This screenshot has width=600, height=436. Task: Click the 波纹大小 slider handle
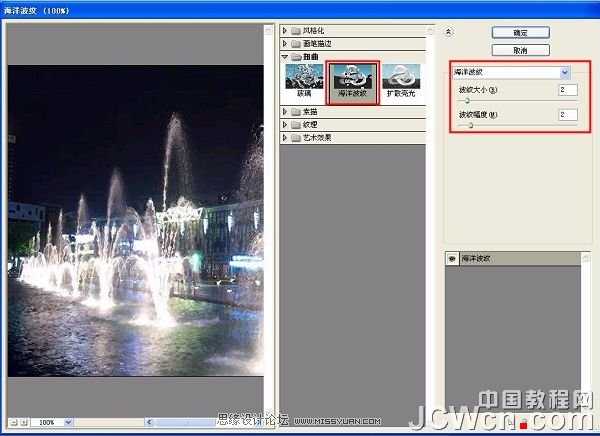pos(467,101)
